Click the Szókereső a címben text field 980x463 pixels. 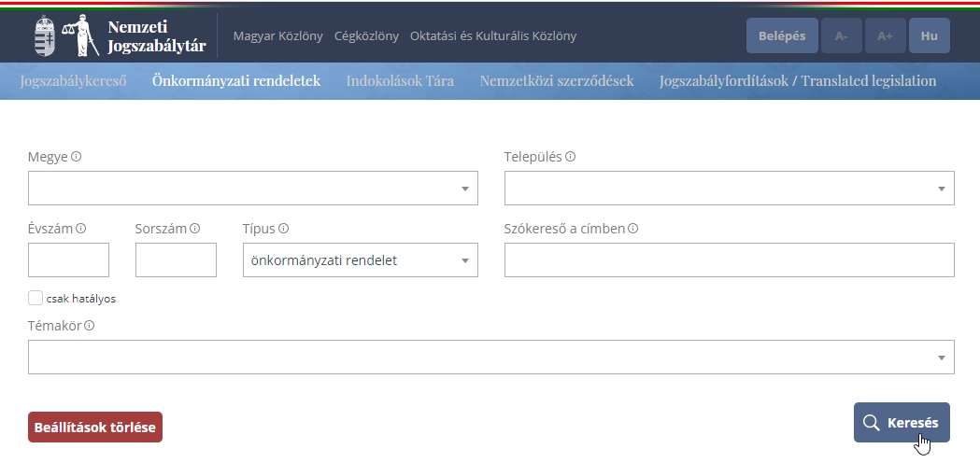click(730, 260)
